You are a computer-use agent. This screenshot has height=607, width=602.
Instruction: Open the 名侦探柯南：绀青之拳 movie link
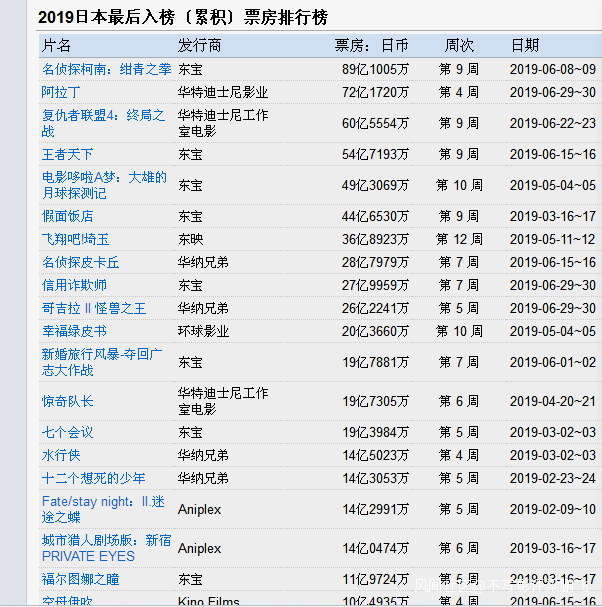(106, 69)
